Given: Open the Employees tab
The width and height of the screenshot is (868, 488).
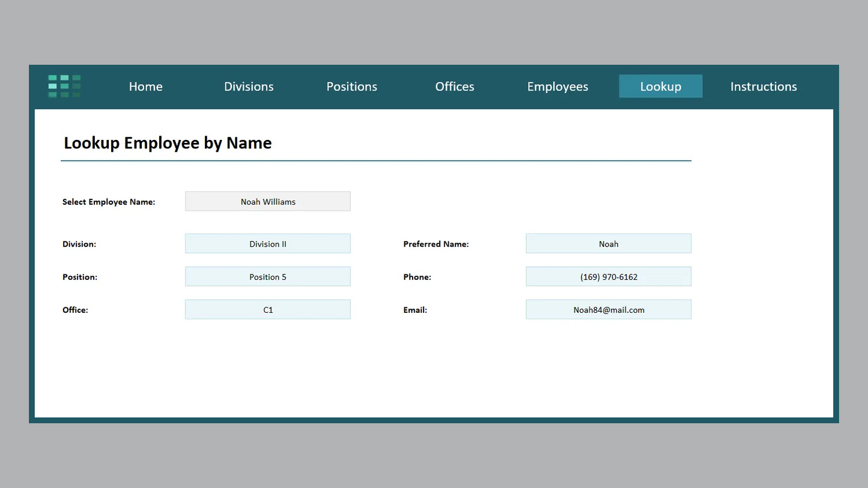Looking at the screenshot, I should click(557, 86).
